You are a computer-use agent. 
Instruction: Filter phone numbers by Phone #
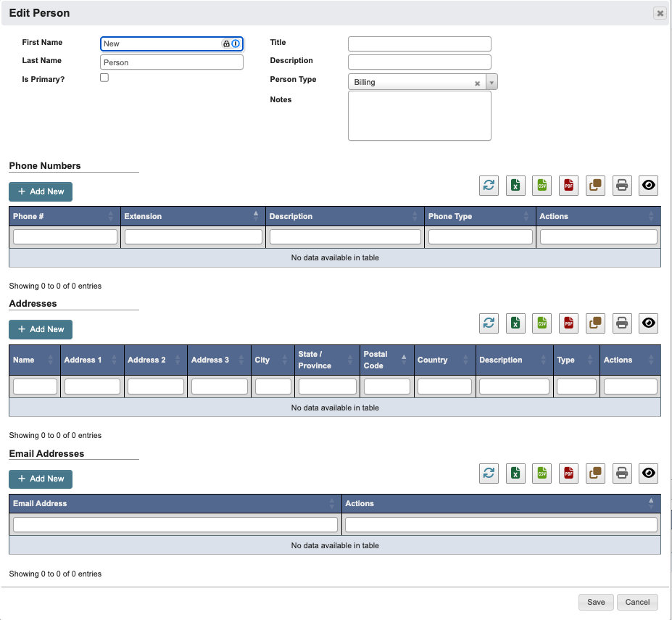coord(65,236)
